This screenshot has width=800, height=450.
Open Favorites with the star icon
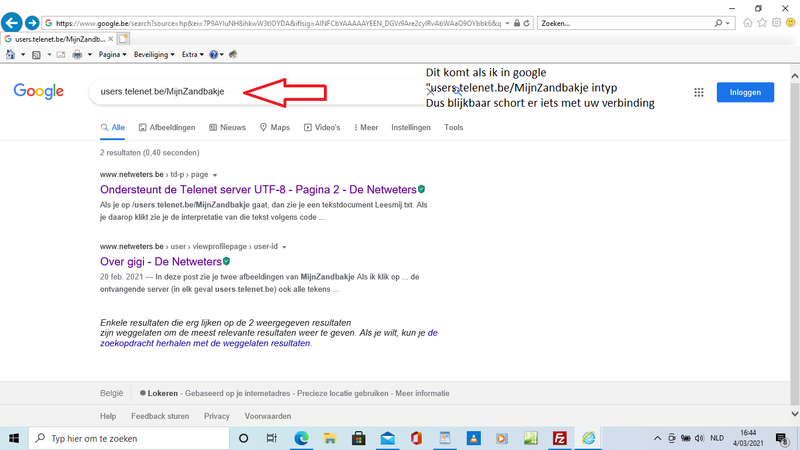point(762,22)
